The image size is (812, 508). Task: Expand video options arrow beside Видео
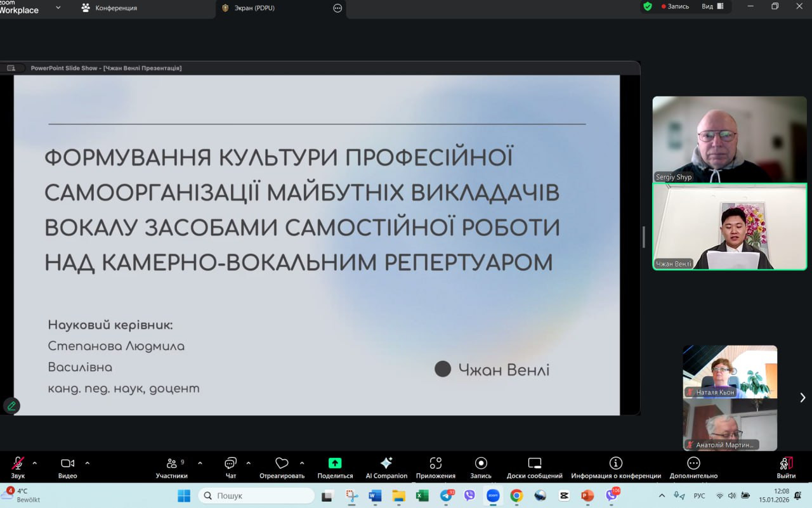[87, 463]
